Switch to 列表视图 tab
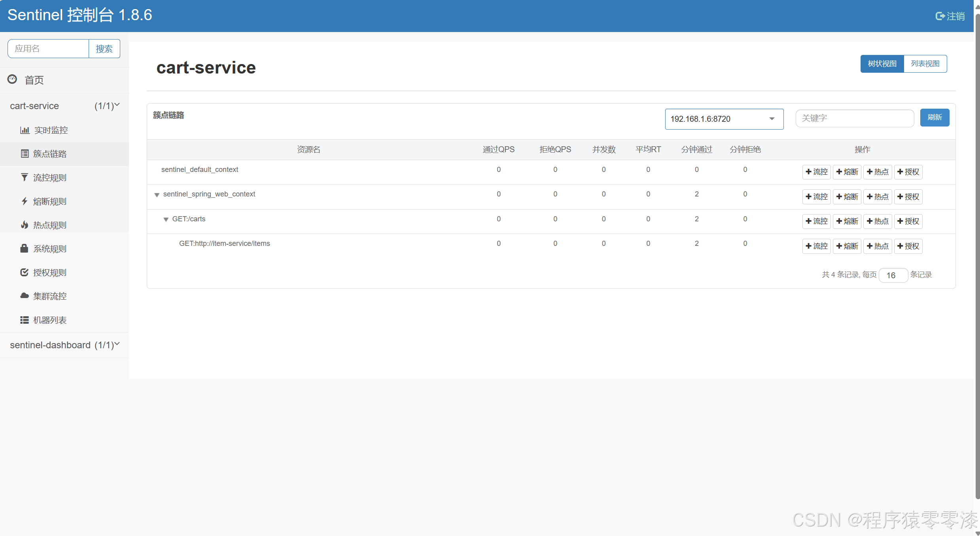The height and width of the screenshot is (536, 980). tap(925, 64)
